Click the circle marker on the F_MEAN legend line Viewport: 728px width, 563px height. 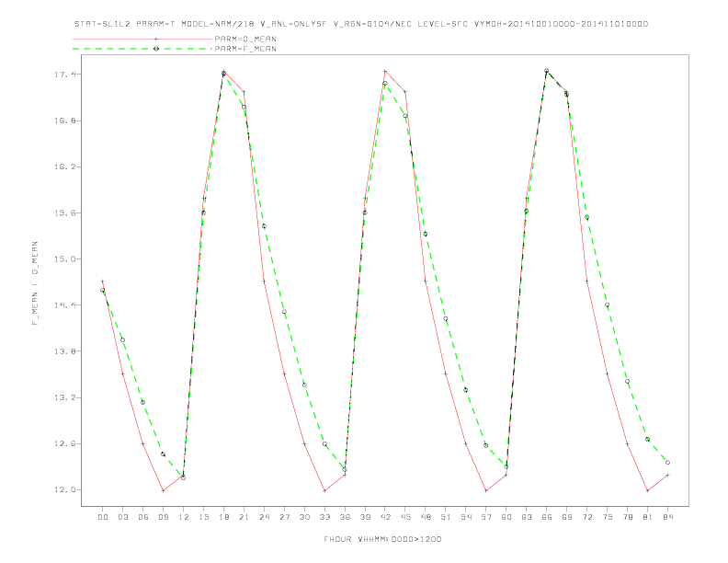(x=156, y=49)
